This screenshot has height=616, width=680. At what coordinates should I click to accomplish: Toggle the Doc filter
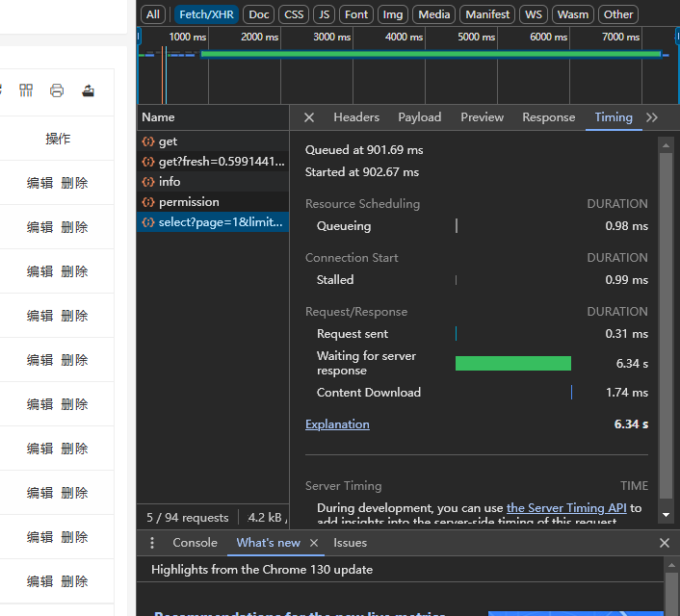coord(258,14)
